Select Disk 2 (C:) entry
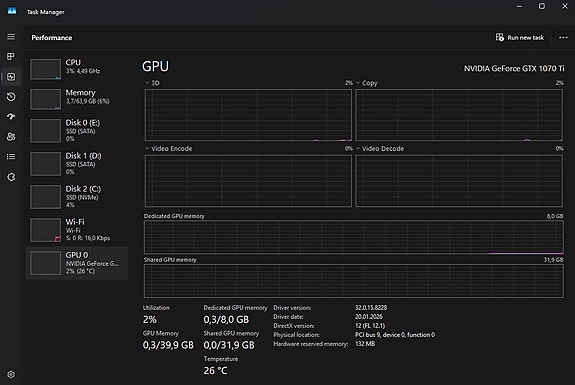Screen dimensions: 575x385 tap(77, 197)
